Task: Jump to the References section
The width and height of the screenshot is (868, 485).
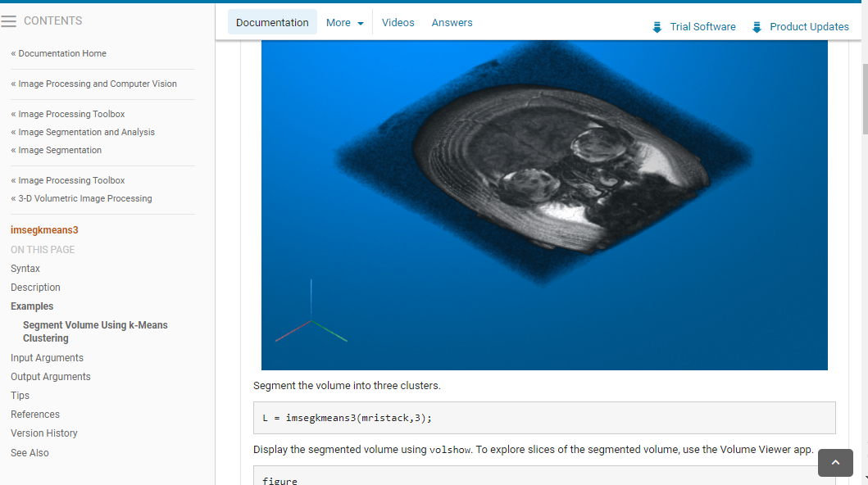Action: (35, 415)
